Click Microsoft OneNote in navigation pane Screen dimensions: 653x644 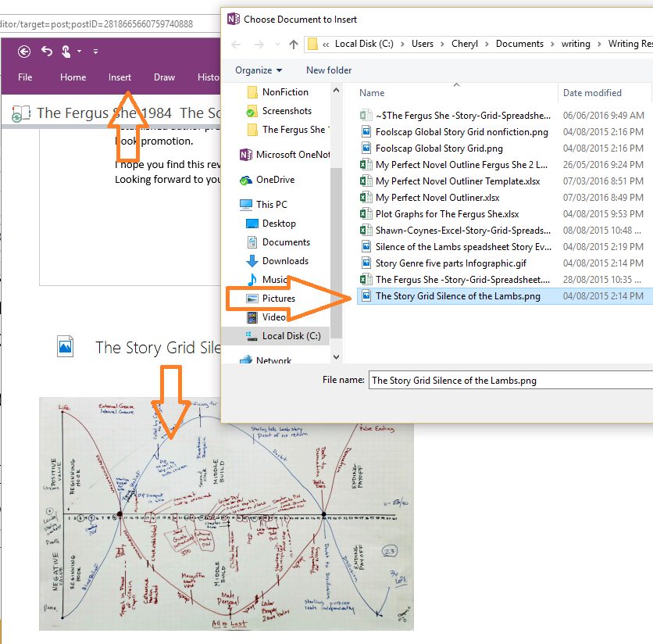285,155
